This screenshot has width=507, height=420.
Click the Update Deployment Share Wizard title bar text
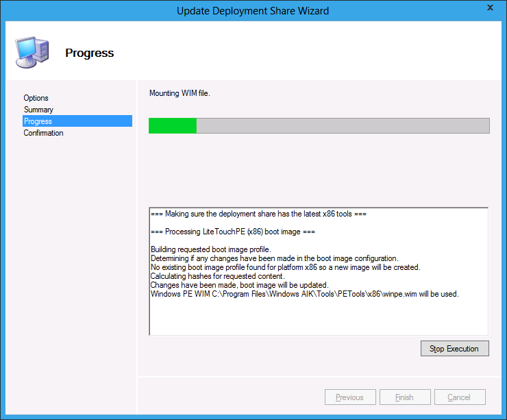pos(253,10)
